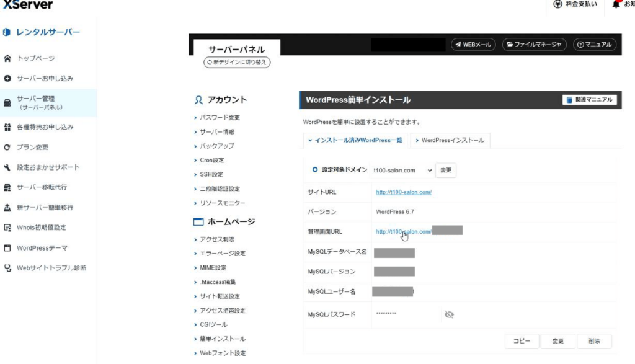Click the home icon beside トップページ
635x364 pixels.
[x=7, y=58]
